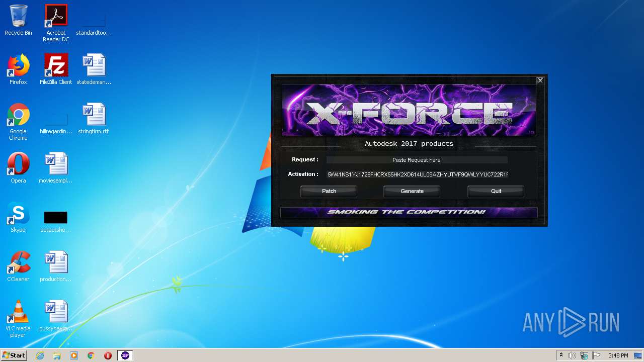This screenshot has width=644, height=362.
Task: Click the 'Request :' label
Action: [x=305, y=159]
